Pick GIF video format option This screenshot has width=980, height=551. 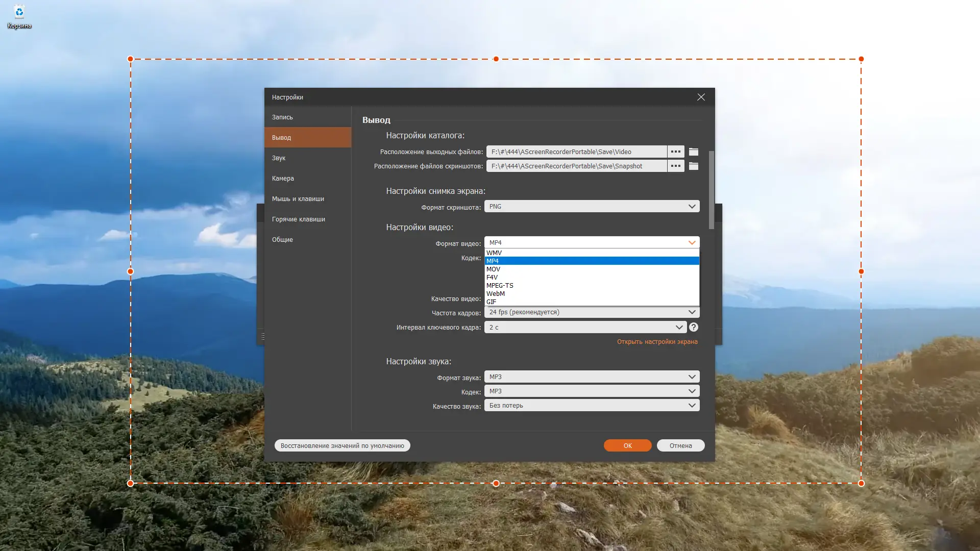click(491, 302)
